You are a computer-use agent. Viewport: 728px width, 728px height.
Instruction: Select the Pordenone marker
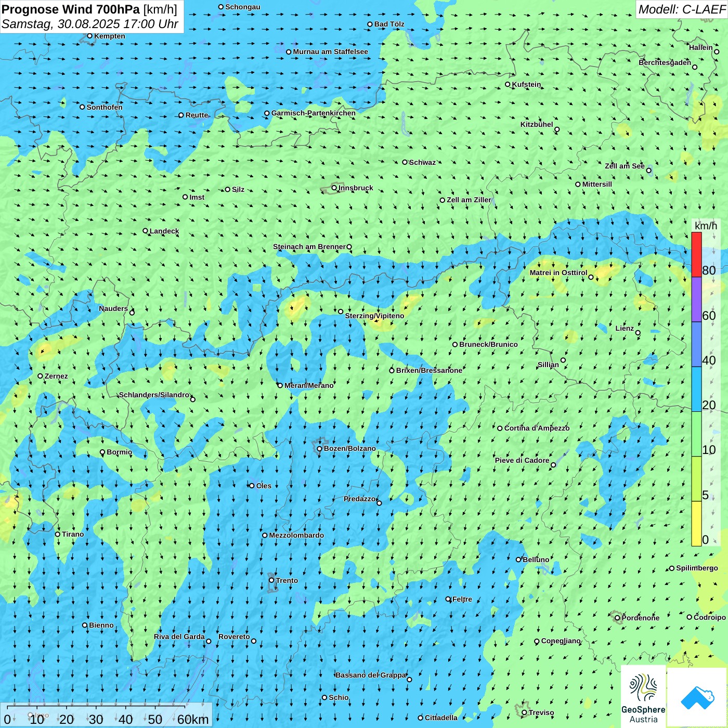(x=617, y=618)
